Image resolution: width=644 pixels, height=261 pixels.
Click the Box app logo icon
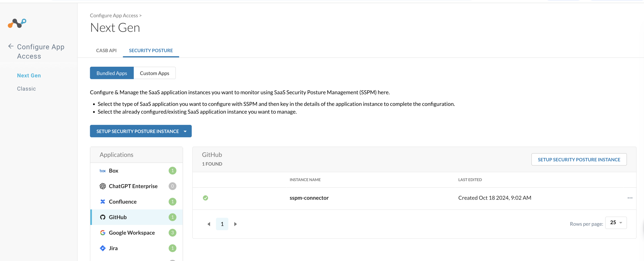(x=103, y=171)
